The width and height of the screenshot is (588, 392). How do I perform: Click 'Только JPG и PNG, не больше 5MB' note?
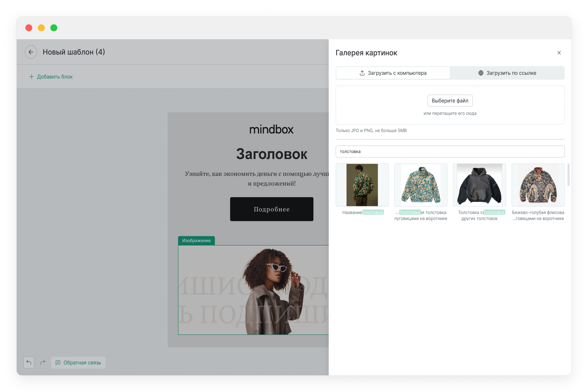pyautogui.click(x=371, y=130)
